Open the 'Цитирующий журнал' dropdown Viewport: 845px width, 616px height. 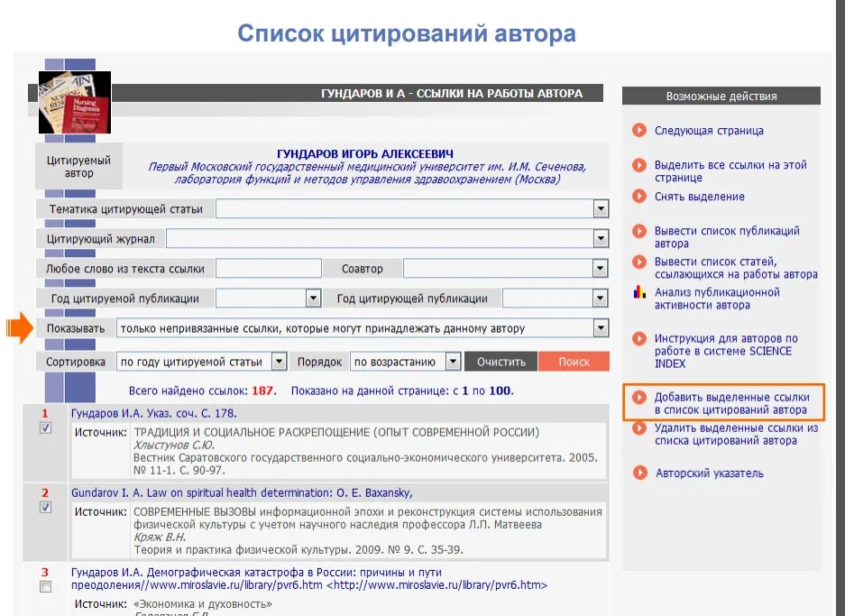click(x=601, y=238)
